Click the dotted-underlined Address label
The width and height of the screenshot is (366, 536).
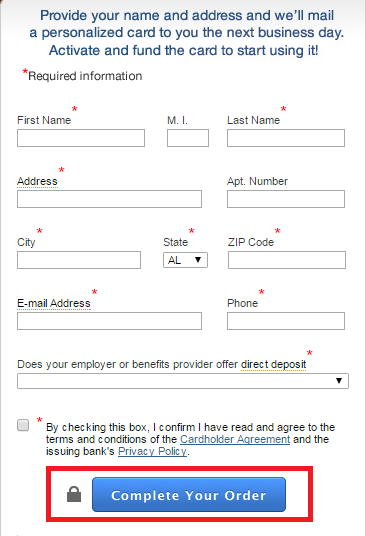tap(37, 181)
